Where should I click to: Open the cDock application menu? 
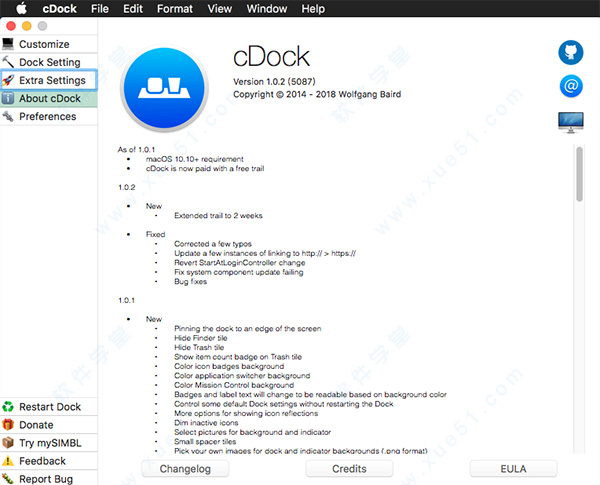coord(59,8)
